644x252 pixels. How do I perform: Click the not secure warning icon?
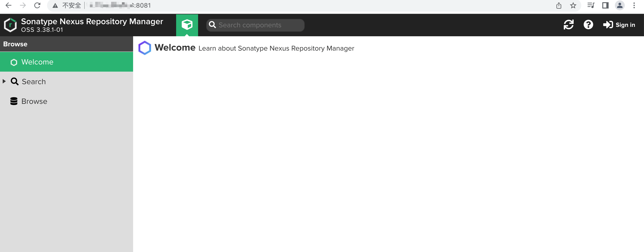tap(55, 6)
